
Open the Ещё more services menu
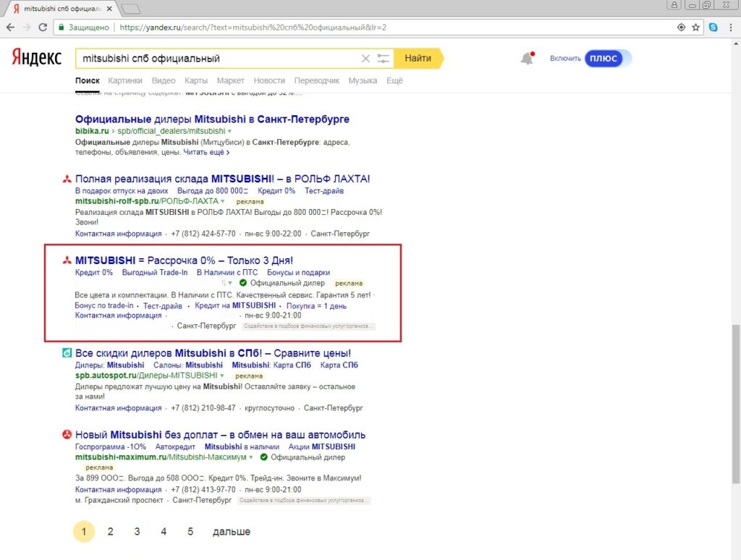click(x=394, y=81)
